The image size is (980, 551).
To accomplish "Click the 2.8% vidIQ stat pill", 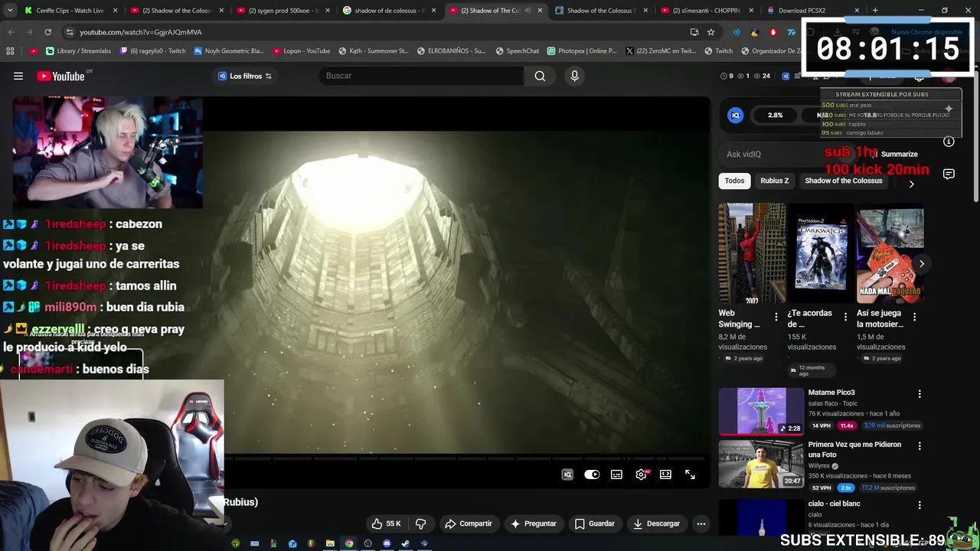I will [775, 115].
